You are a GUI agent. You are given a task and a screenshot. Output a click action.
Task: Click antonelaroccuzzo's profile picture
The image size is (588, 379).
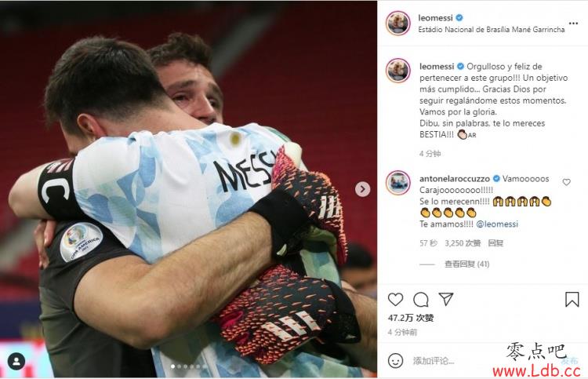pos(397,183)
